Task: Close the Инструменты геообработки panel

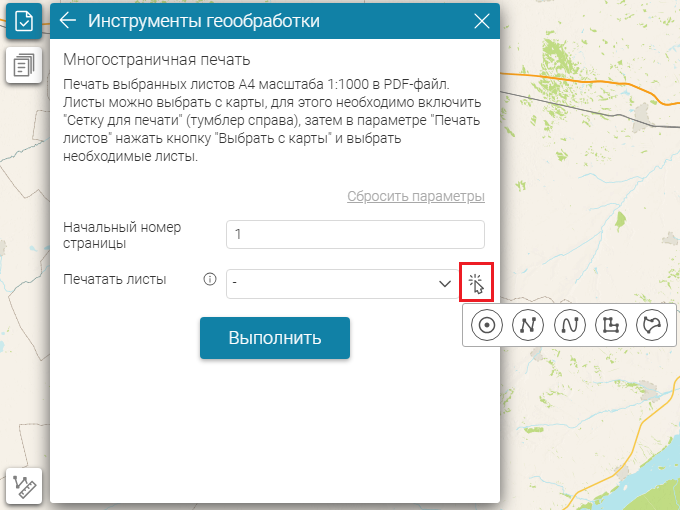Action: click(x=482, y=21)
